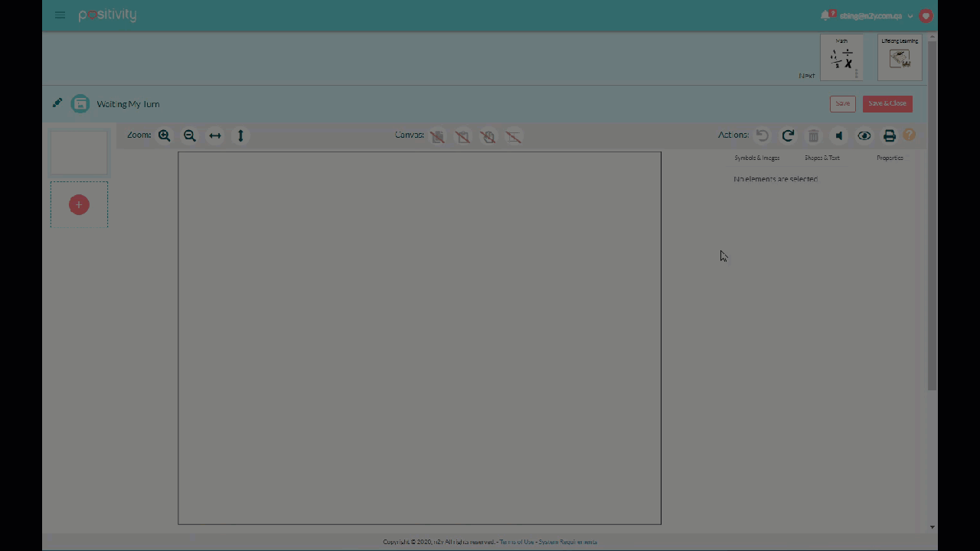Image resolution: width=980 pixels, height=551 pixels.
Task: Click the canvas paste disabled icon
Action: (x=462, y=136)
